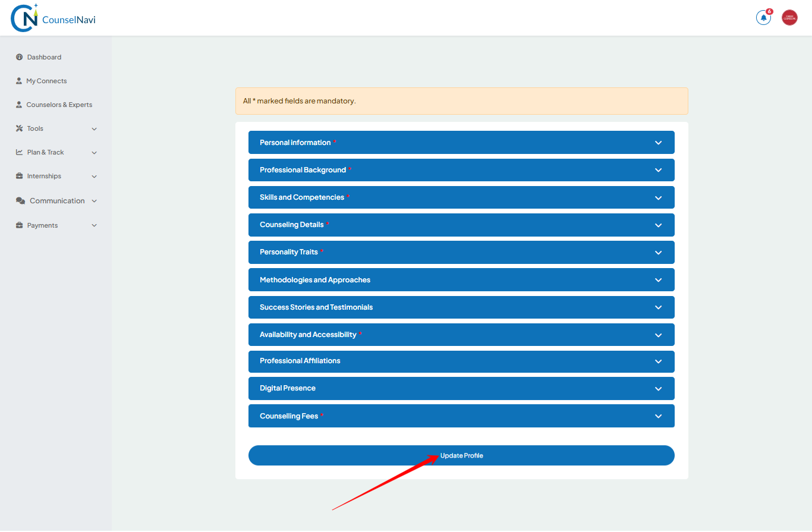Expand Availability and Accessibility chevron
The image size is (812, 532).
click(x=658, y=335)
